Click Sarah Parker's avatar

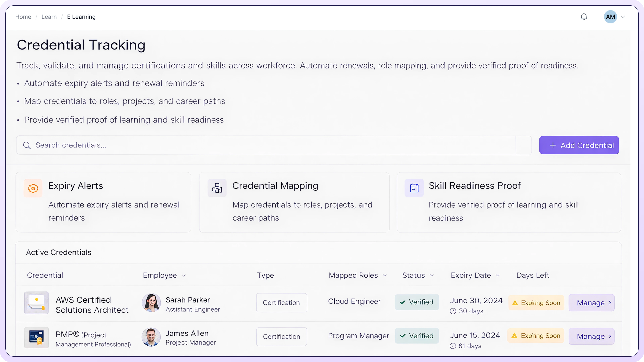coord(151,303)
